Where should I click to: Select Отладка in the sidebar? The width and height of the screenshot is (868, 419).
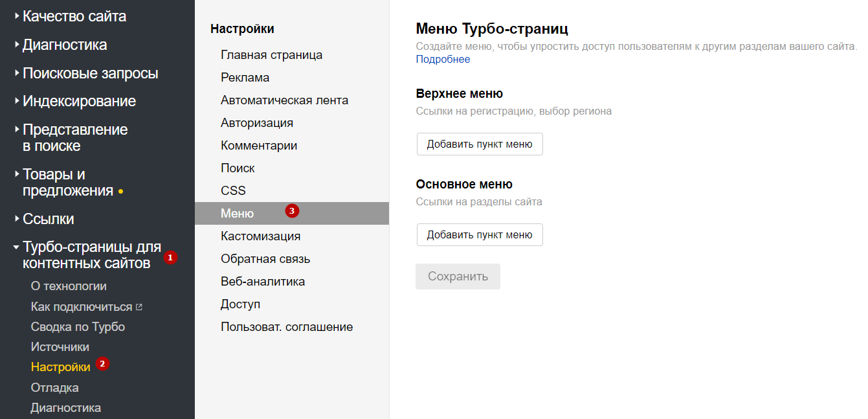click(54, 387)
